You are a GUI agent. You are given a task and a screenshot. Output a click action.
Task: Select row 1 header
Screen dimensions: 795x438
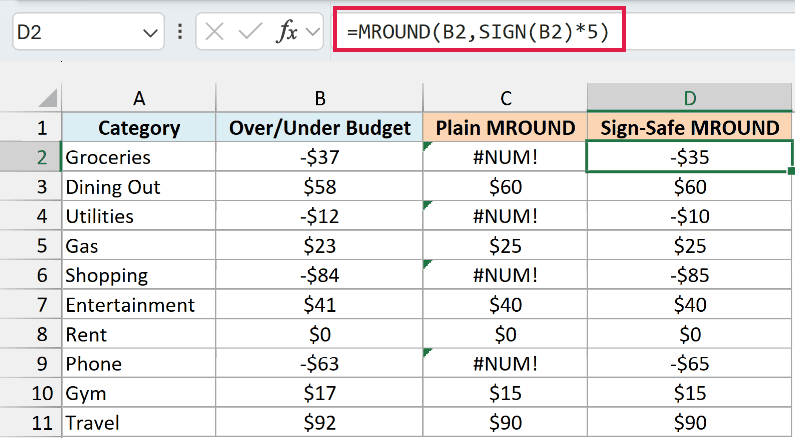click(30, 128)
